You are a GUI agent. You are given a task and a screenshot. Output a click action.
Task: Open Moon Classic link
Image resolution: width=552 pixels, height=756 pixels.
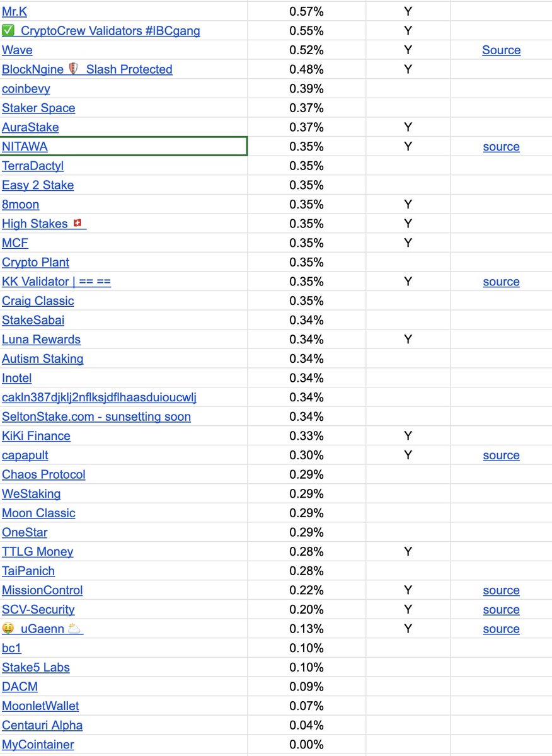pyautogui.click(x=38, y=513)
